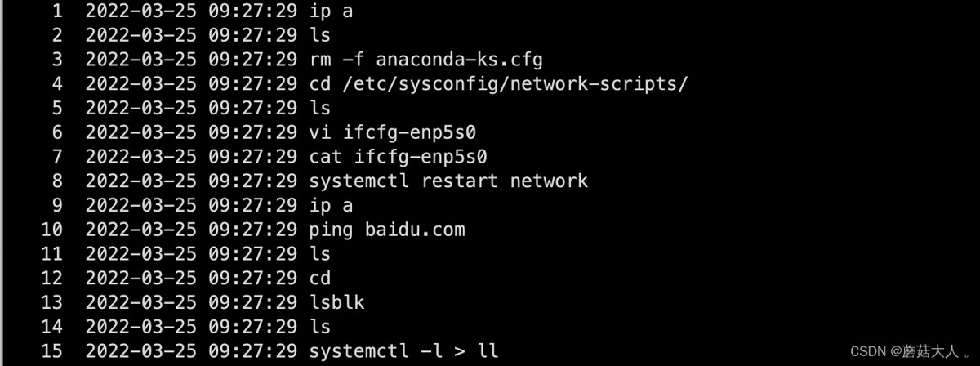This screenshot has width=980, height=366.
Task: Click the 'cd' command on line 12
Action: (x=320, y=278)
